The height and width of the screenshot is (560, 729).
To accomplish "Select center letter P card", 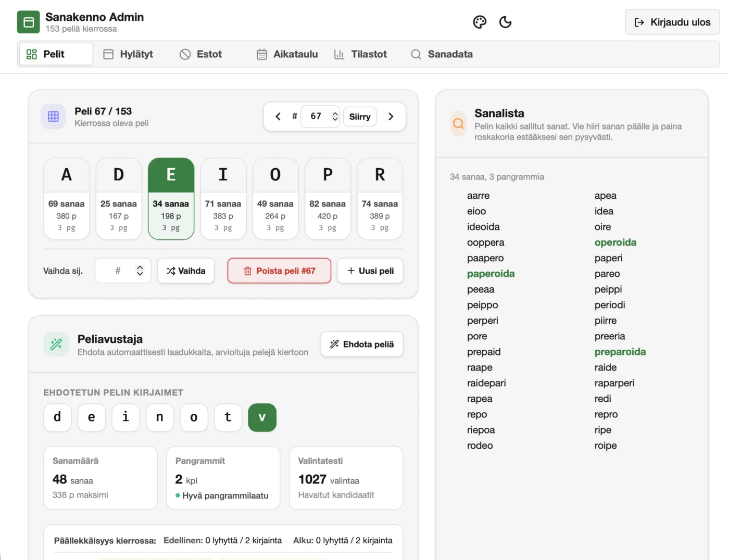I will (x=328, y=199).
